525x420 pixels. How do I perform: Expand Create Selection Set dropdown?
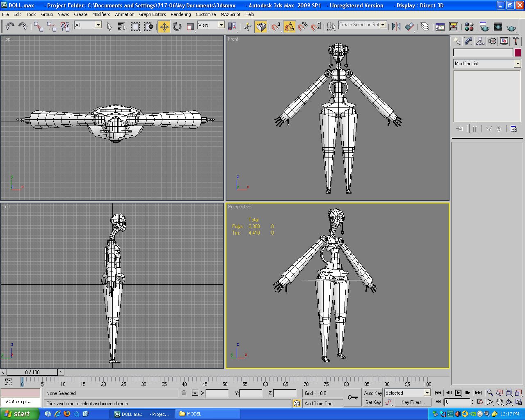tap(383, 25)
